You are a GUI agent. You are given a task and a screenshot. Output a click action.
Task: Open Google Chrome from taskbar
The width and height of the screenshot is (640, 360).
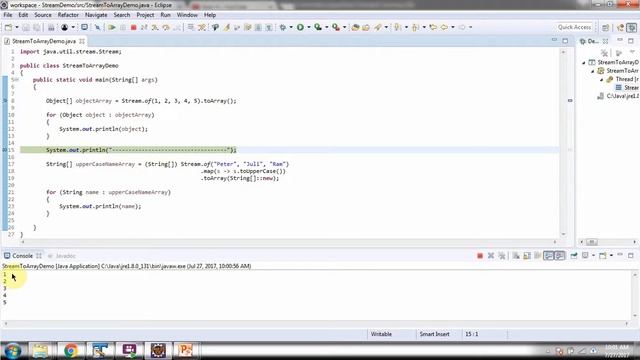(71, 350)
